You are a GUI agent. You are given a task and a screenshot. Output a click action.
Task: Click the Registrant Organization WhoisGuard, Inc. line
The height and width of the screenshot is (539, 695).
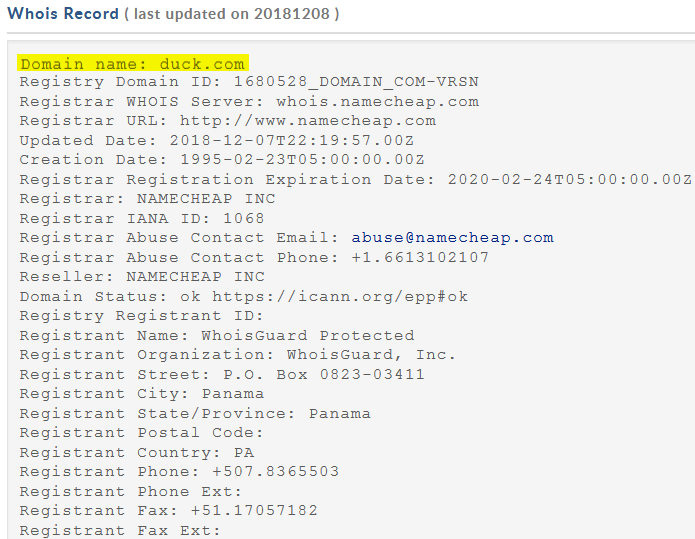coord(238,355)
